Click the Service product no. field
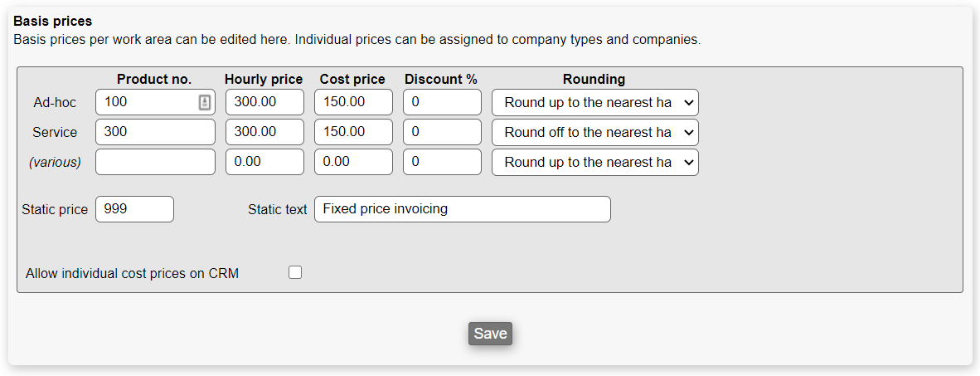980x376 pixels. click(155, 133)
